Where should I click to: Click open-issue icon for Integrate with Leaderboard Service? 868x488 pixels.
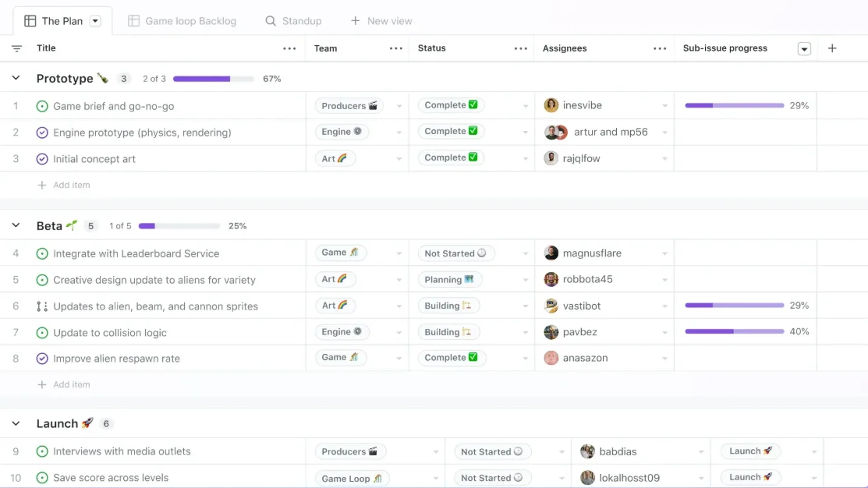click(42, 253)
